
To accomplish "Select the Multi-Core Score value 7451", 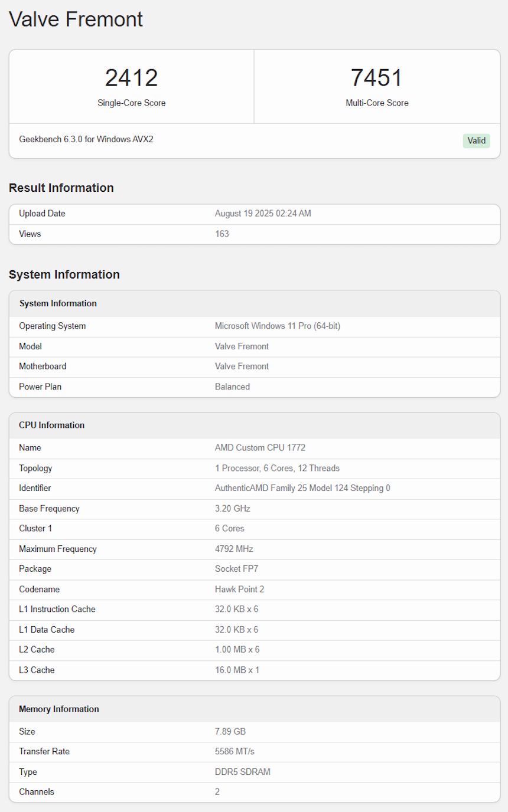I will pos(377,77).
